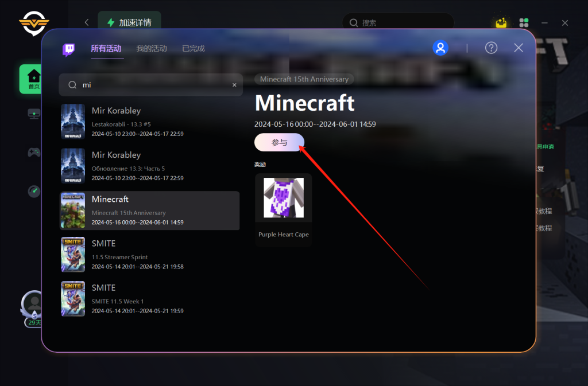Click the main window search magnifier icon
This screenshot has height=386, width=588.
[x=353, y=23]
